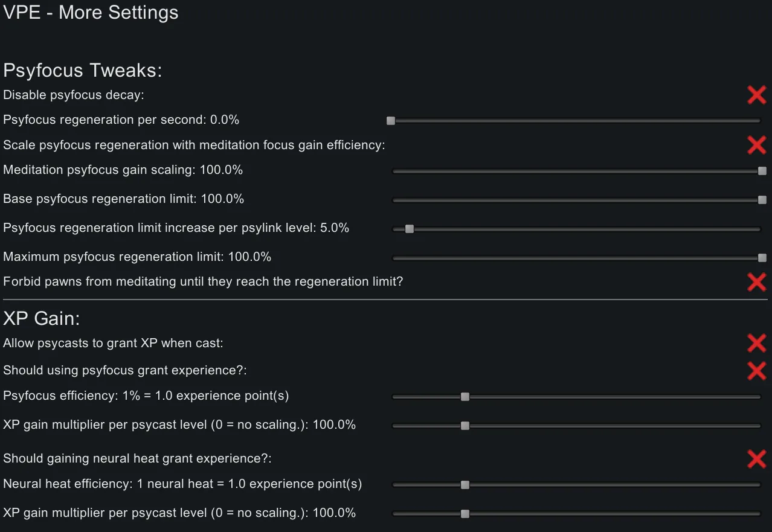Enable Allow psycasts to grant XP
Viewport: 772px width, 532px height.
756,343
